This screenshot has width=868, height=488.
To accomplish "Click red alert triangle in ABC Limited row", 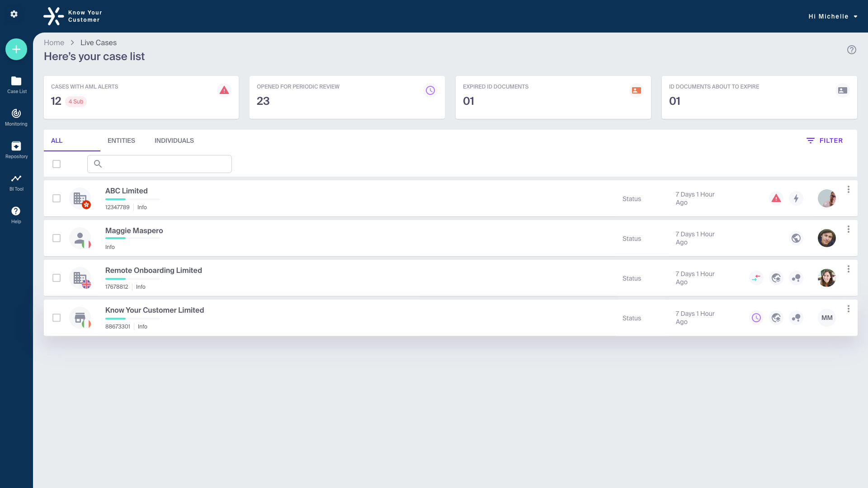I will point(776,198).
